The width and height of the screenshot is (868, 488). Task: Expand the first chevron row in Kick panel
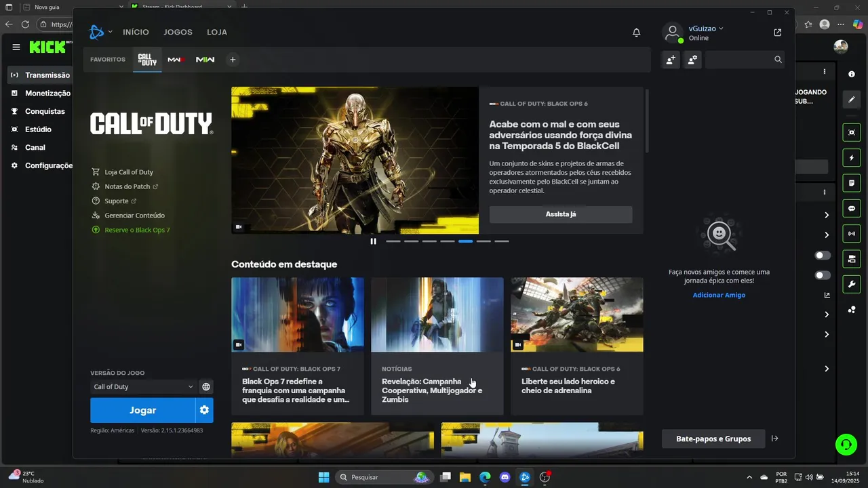[x=827, y=215]
